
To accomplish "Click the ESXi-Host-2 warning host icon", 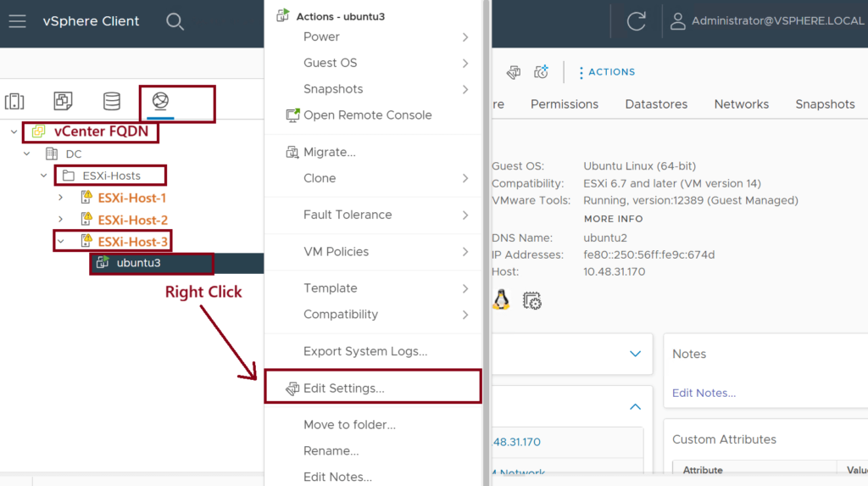I will point(86,219).
